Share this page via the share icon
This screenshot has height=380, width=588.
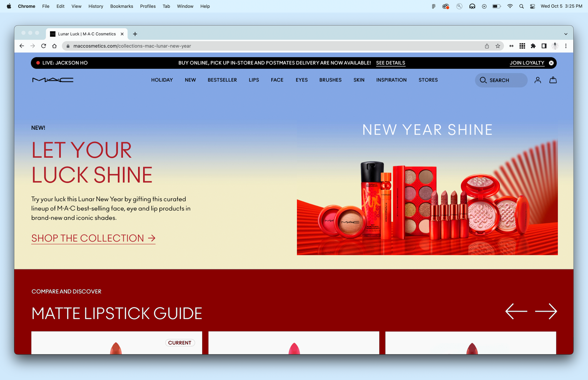487,46
